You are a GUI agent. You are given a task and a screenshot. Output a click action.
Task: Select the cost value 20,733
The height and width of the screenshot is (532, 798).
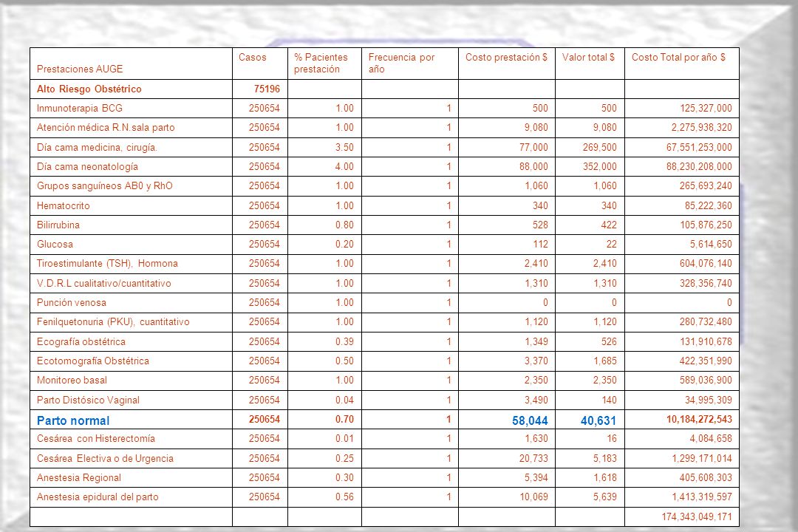533,458
